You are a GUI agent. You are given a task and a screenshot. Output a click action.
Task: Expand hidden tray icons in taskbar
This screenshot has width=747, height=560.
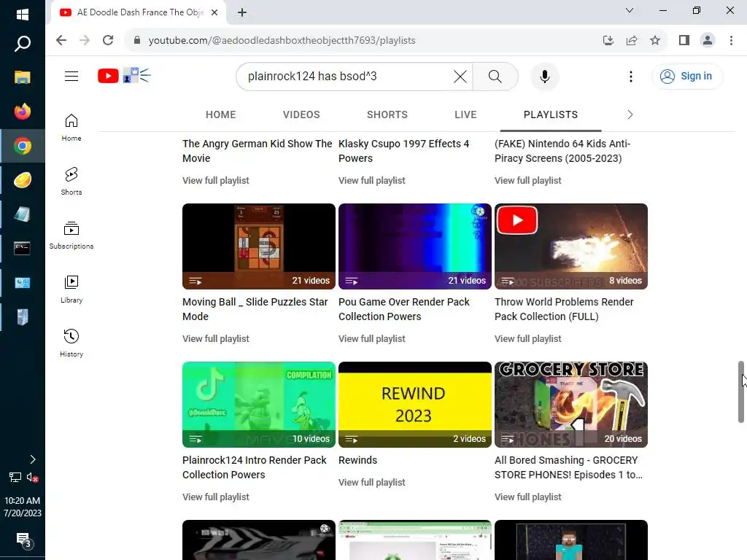click(x=32, y=459)
